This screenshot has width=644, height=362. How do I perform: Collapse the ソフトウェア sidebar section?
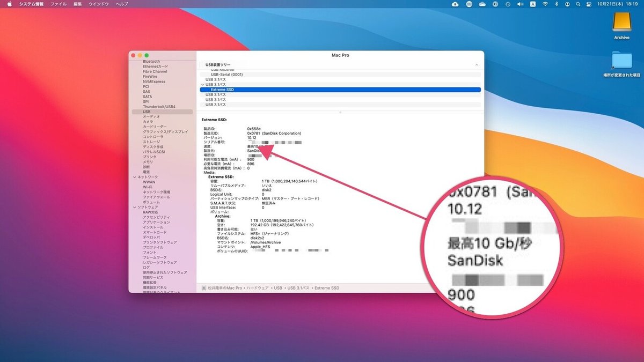pos(134,207)
